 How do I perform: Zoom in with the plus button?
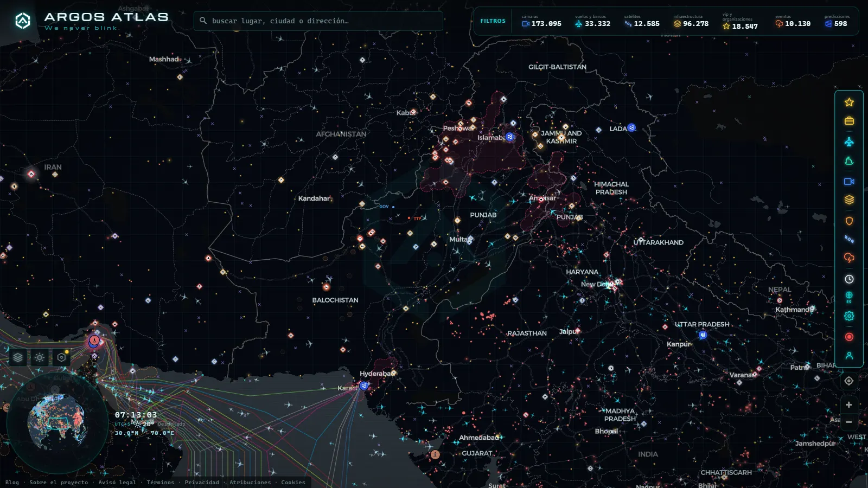(849, 404)
